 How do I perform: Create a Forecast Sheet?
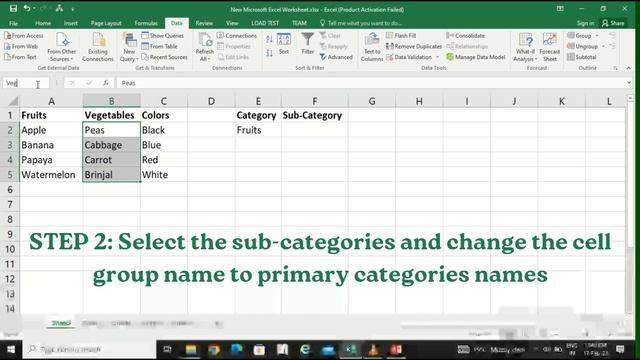pos(549,47)
